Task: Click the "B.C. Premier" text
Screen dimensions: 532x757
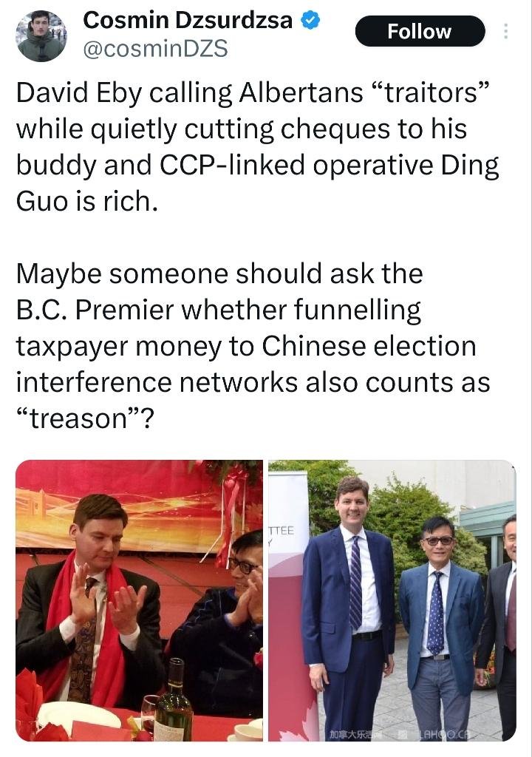Action: (x=95, y=310)
